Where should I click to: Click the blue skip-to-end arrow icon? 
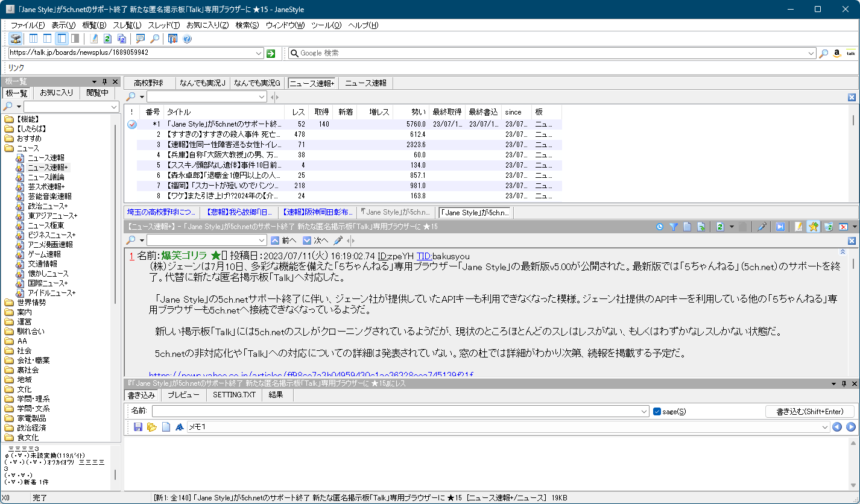coord(780,227)
